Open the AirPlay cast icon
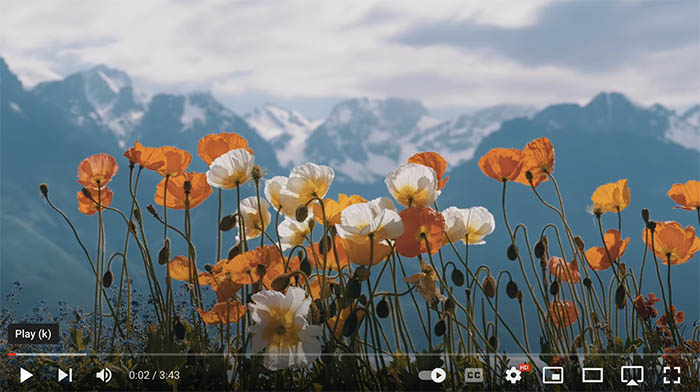Image resolution: width=700 pixels, height=392 pixels. pyautogui.click(x=632, y=375)
